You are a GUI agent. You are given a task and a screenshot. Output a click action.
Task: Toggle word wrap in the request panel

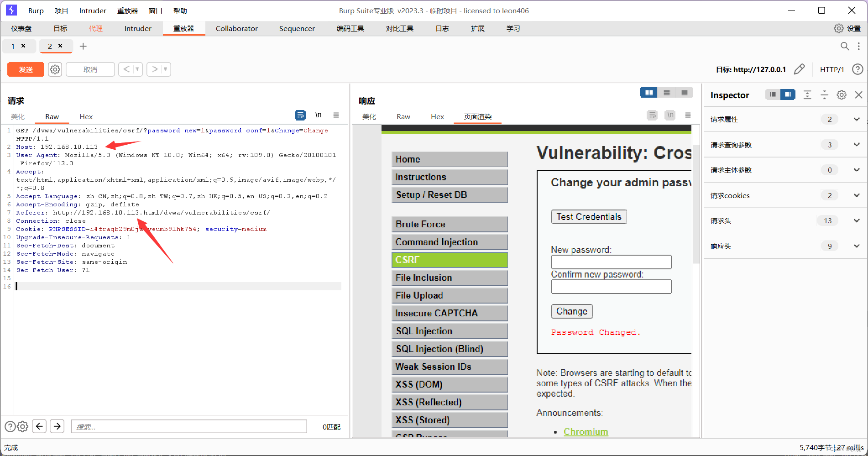tap(300, 115)
